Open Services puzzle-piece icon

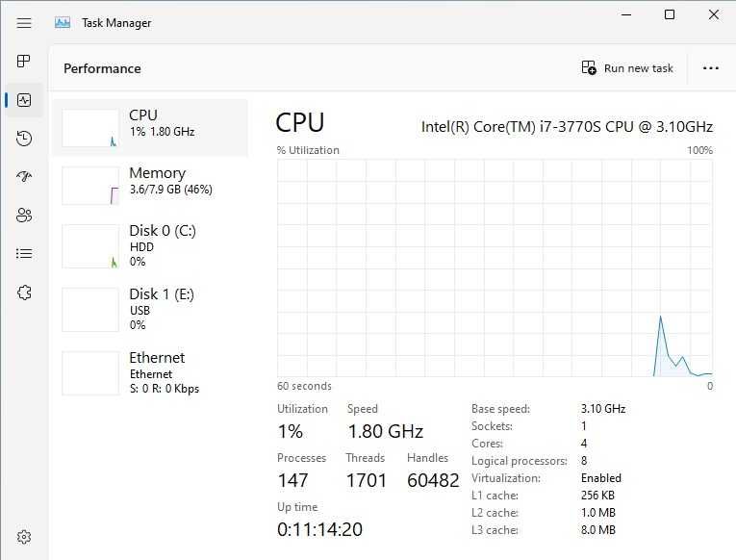coord(24,293)
